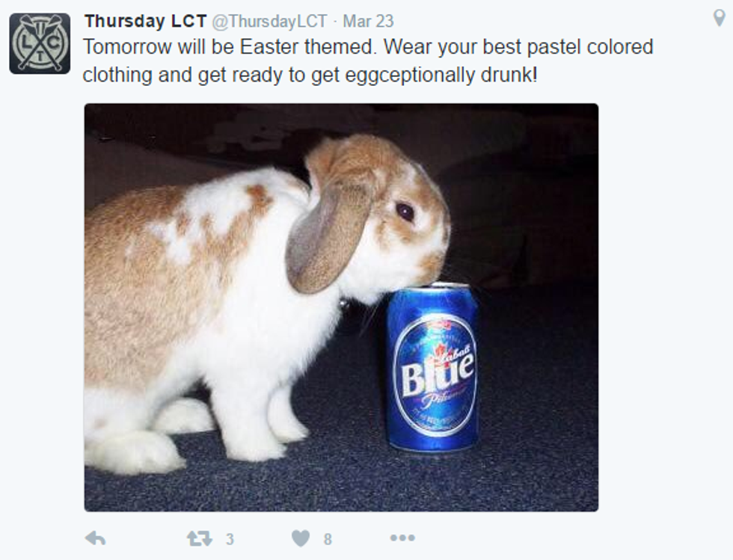Click the Labatt Blue can in the photo
Image resolution: width=733 pixels, height=560 pixels.
coord(433,367)
